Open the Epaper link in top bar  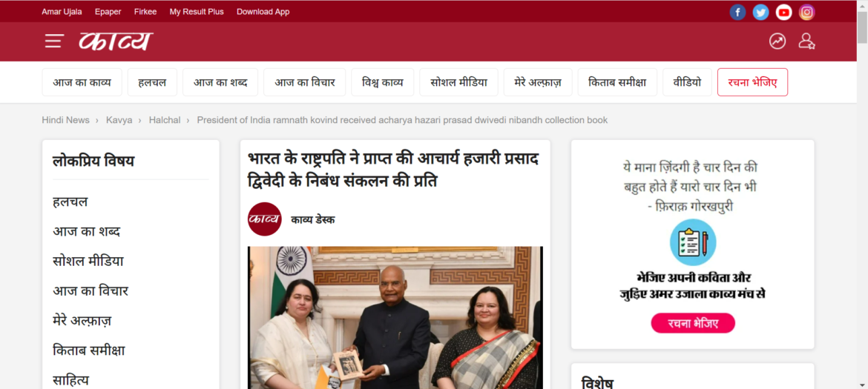(108, 12)
